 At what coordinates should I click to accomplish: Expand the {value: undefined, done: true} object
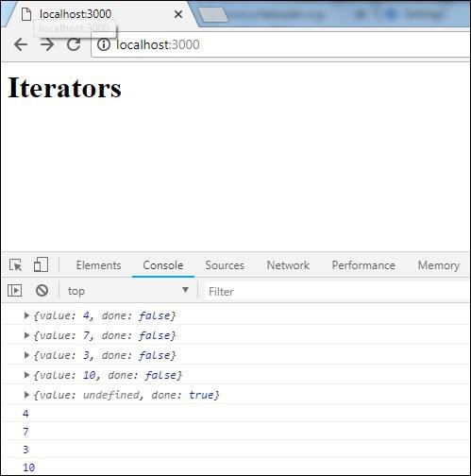pos(26,395)
